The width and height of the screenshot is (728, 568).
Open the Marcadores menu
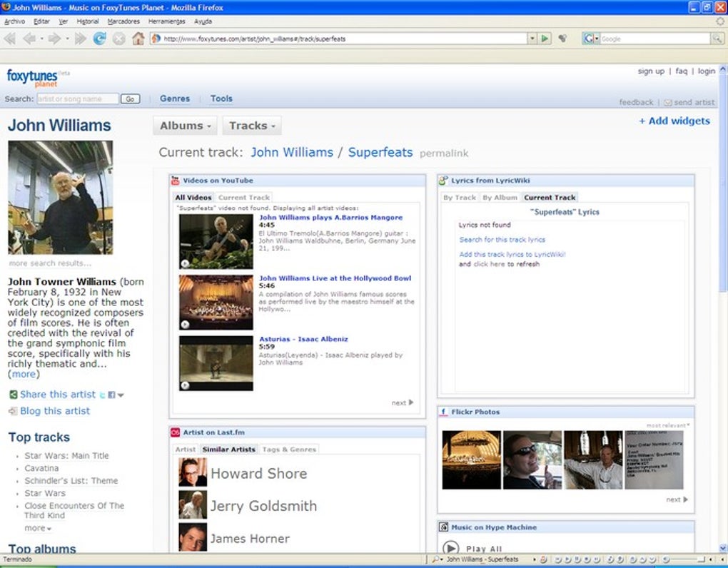tap(123, 21)
